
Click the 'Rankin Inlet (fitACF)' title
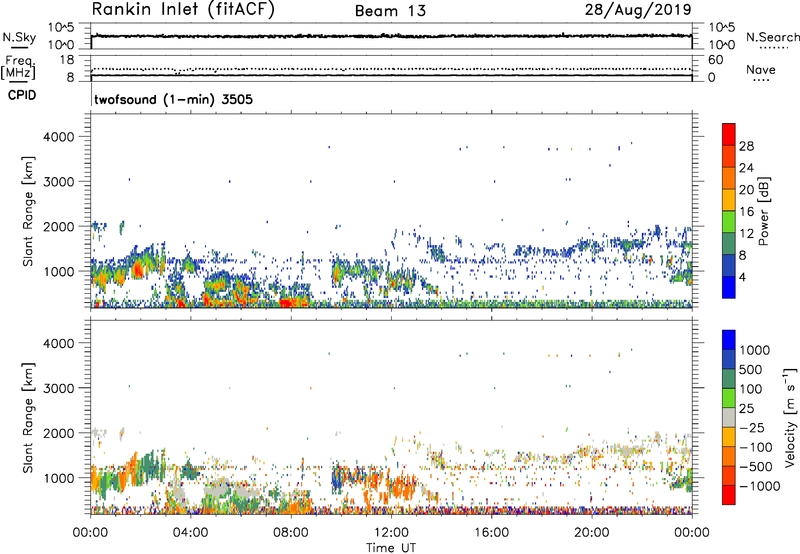click(183, 10)
